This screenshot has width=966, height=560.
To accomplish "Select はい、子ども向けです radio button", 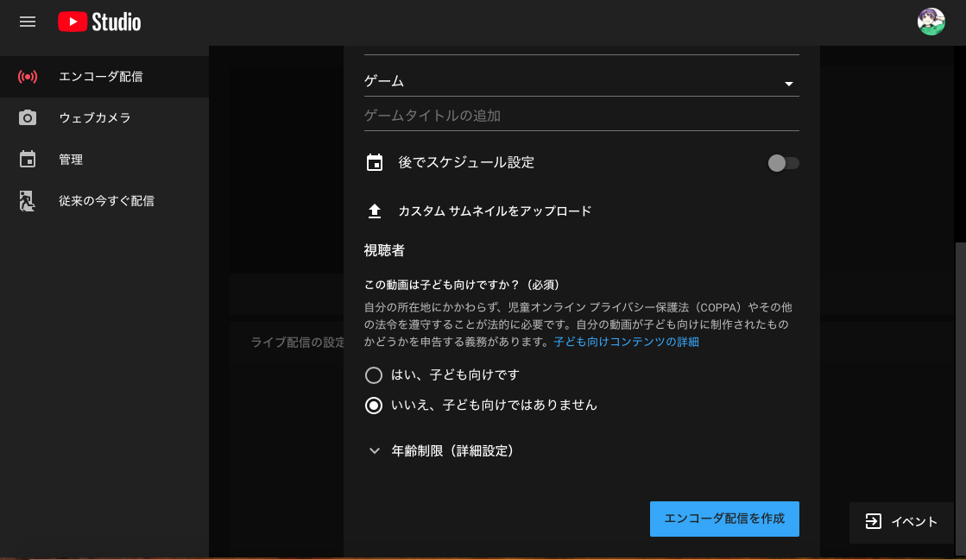I will point(374,375).
